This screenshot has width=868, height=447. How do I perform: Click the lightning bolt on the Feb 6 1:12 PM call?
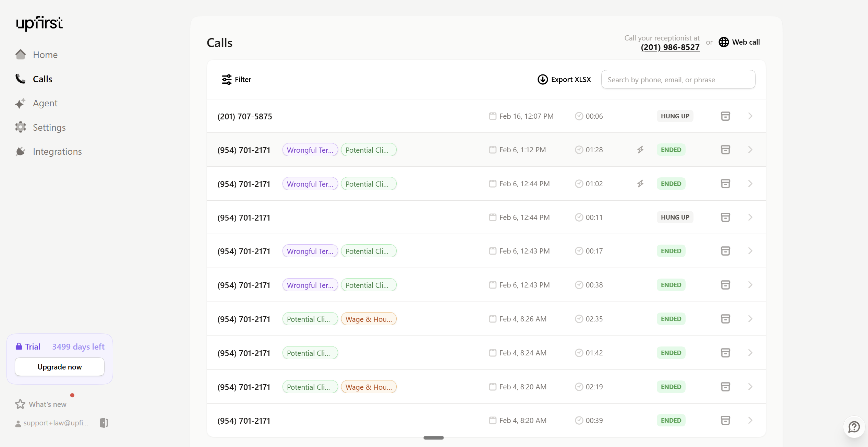coord(640,150)
